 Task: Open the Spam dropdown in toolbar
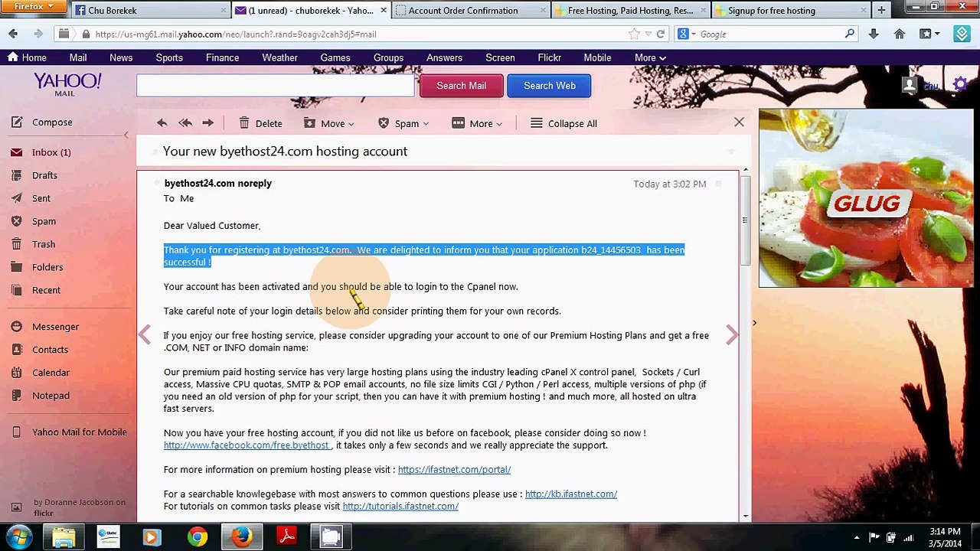point(403,123)
